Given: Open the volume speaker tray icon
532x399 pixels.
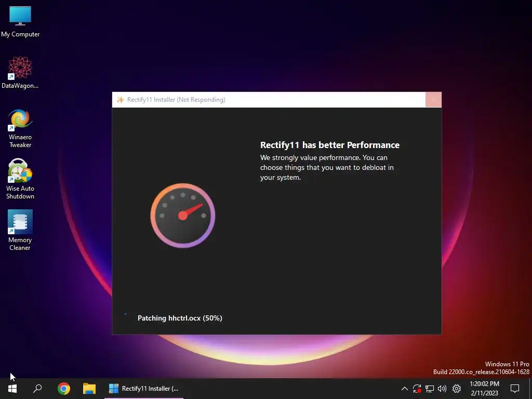Looking at the screenshot, I should (442, 389).
